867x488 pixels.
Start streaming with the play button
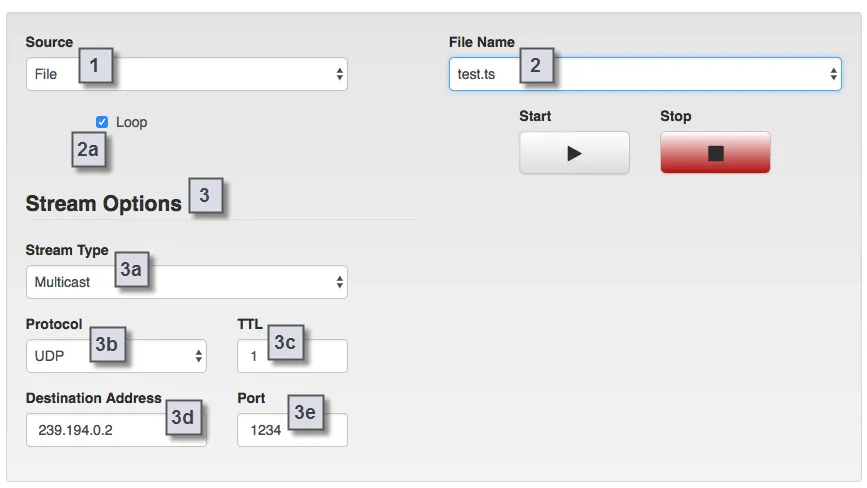(x=574, y=153)
